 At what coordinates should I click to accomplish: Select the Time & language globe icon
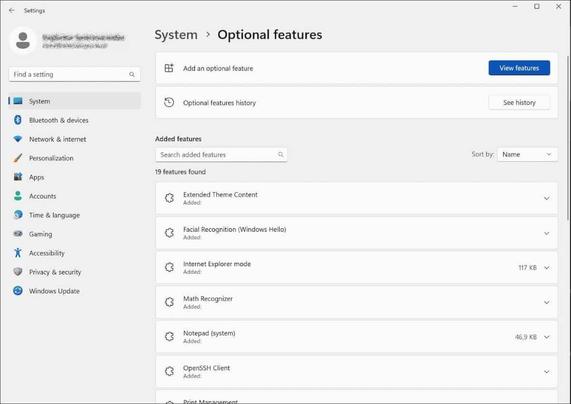pyautogui.click(x=18, y=215)
